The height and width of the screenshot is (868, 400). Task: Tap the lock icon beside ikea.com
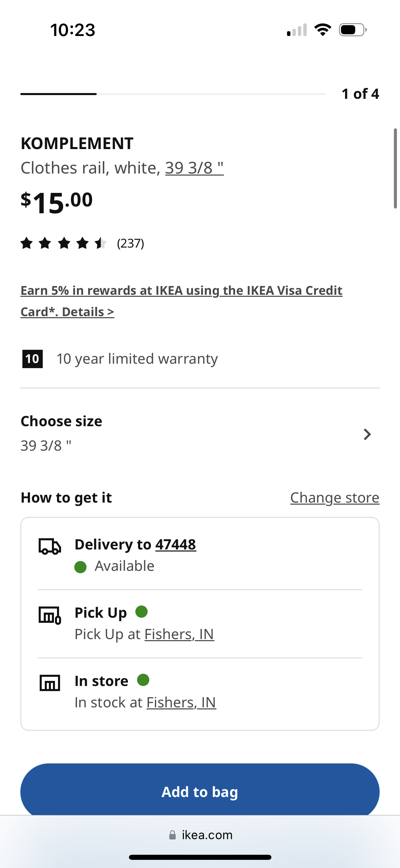(x=172, y=835)
